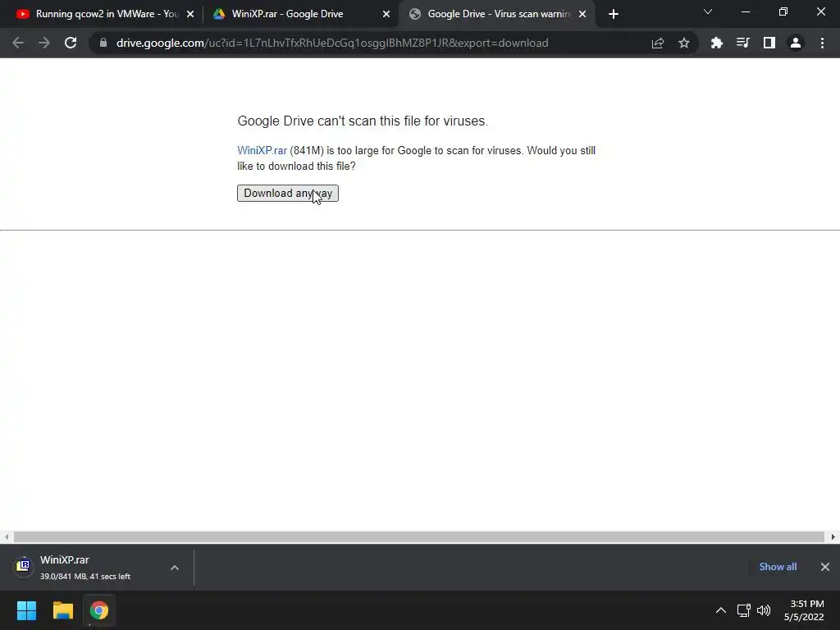840x630 pixels.
Task: Click the Download anyway button
Action: [288, 194]
